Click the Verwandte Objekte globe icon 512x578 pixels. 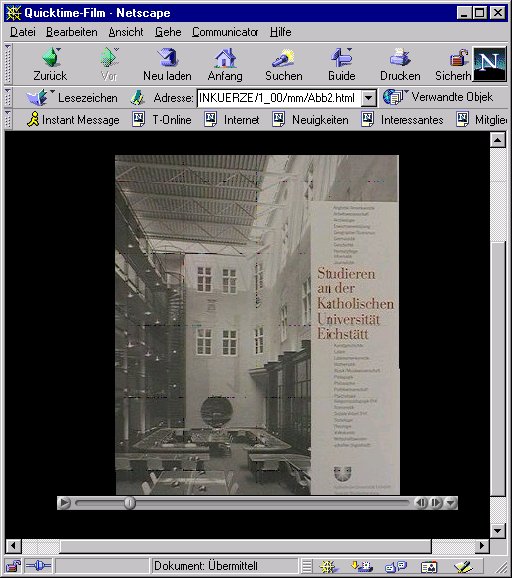394,97
